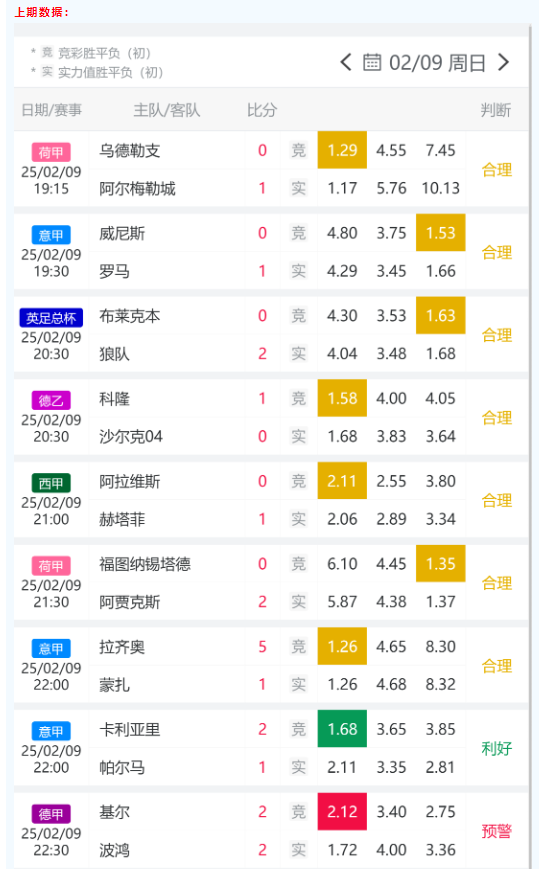Click the 比分 column header
Screen dimensions: 539x869
click(x=261, y=110)
